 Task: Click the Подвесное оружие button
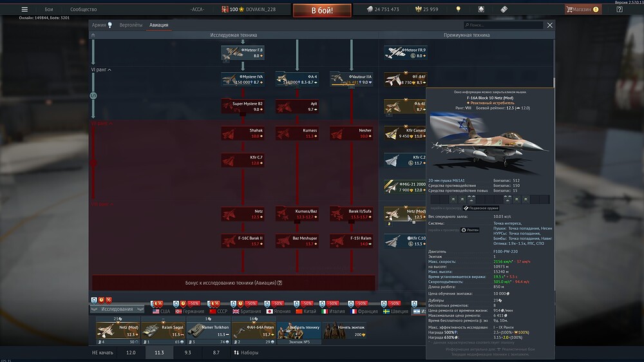[481, 208]
